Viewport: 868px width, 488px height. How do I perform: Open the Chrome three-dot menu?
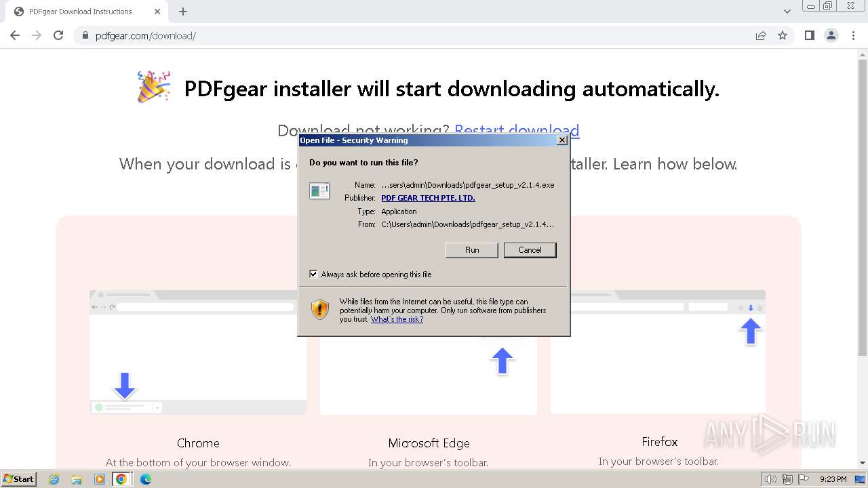pos(853,35)
